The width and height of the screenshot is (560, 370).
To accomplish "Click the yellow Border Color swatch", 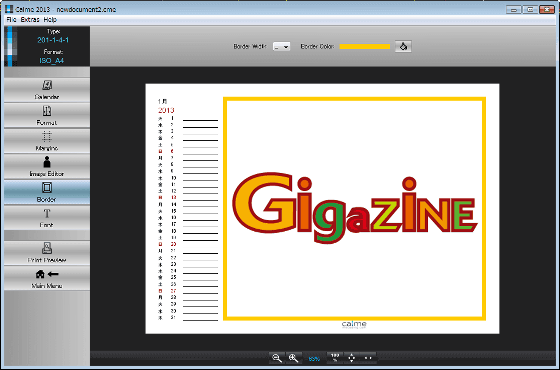I will point(364,46).
